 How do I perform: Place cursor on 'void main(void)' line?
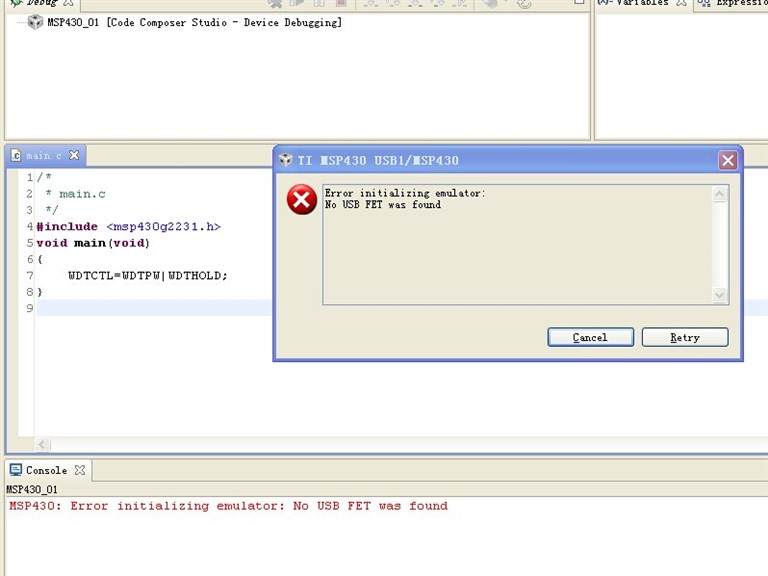[93, 243]
